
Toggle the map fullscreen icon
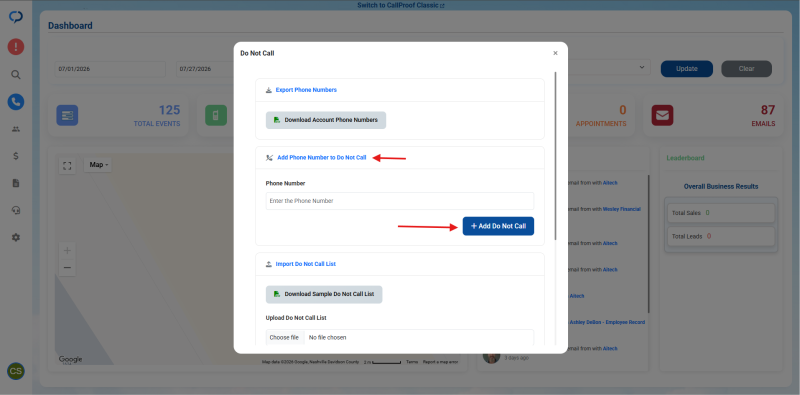coord(67,166)
